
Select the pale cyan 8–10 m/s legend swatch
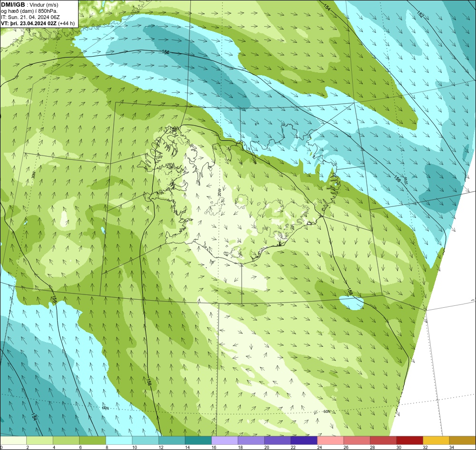pyautogui.click(x=119, y=440)
